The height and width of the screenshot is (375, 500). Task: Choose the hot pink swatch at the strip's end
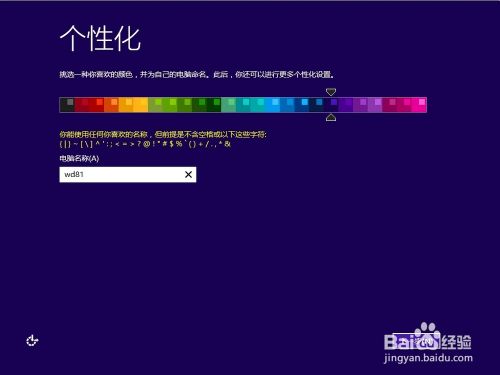point(419,105)
